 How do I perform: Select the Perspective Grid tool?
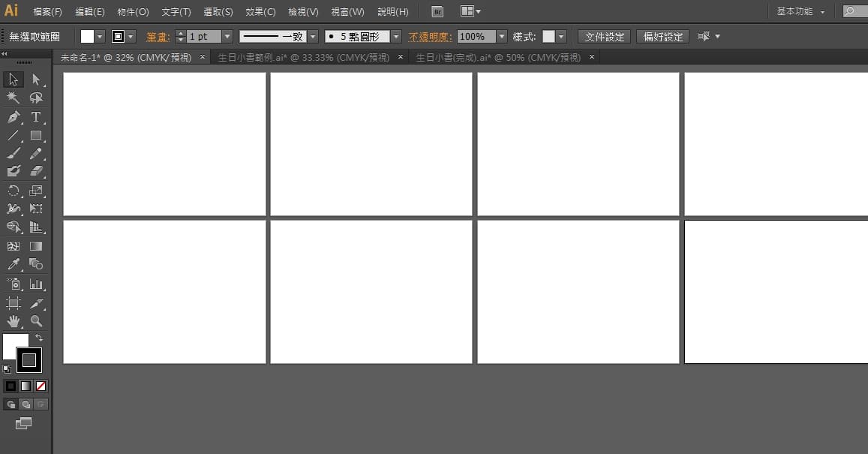coord(36,227)
